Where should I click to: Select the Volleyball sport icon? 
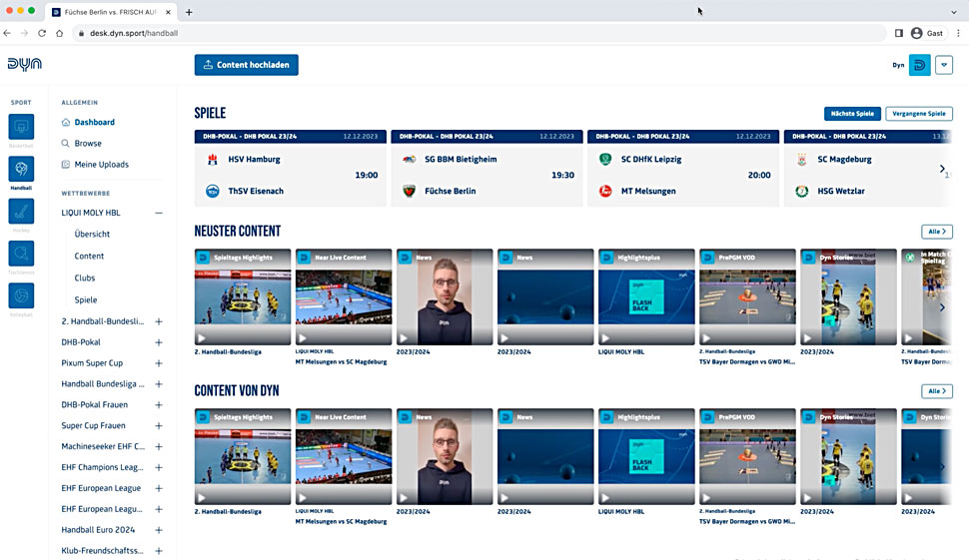click(x=21, y=295)
